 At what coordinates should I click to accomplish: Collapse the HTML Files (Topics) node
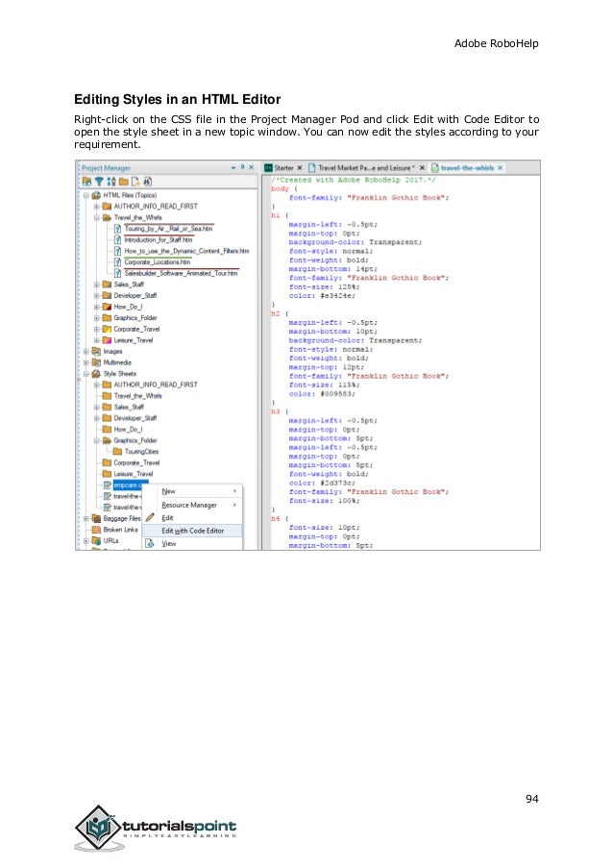(x=86, y=195)
